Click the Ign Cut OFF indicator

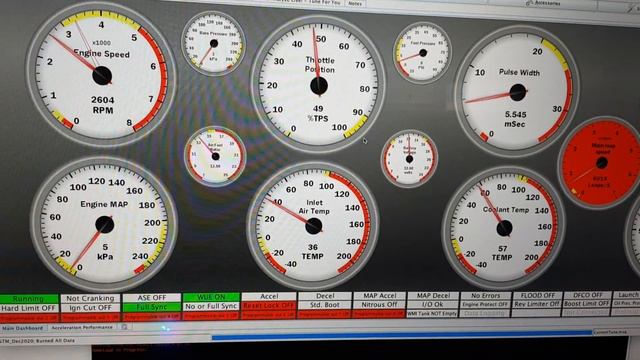click(90, 308)
